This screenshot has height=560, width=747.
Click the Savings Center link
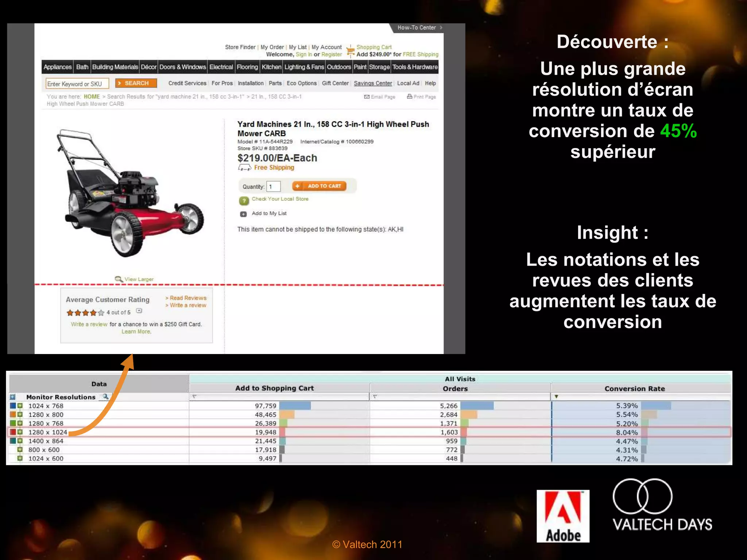click(373, 83)
